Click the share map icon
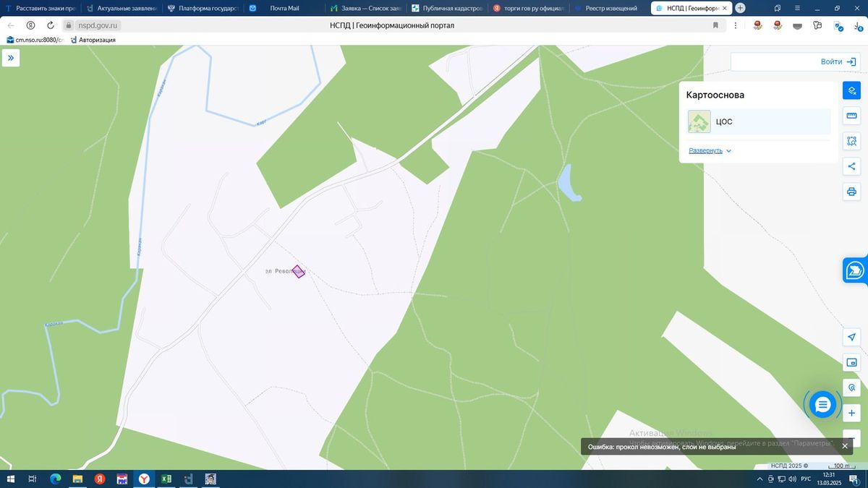The height and width of the screenshot is (488, 868). tap(852, 166)
